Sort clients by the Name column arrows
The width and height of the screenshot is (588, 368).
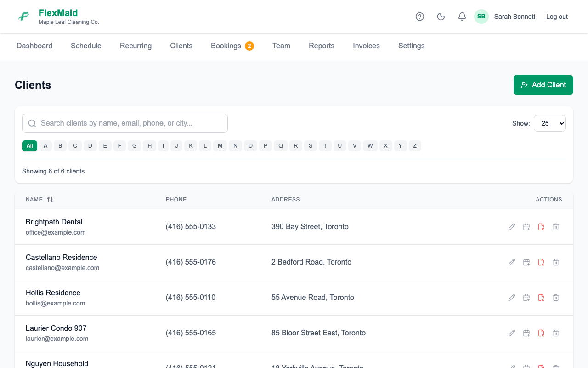pos(50,200)
